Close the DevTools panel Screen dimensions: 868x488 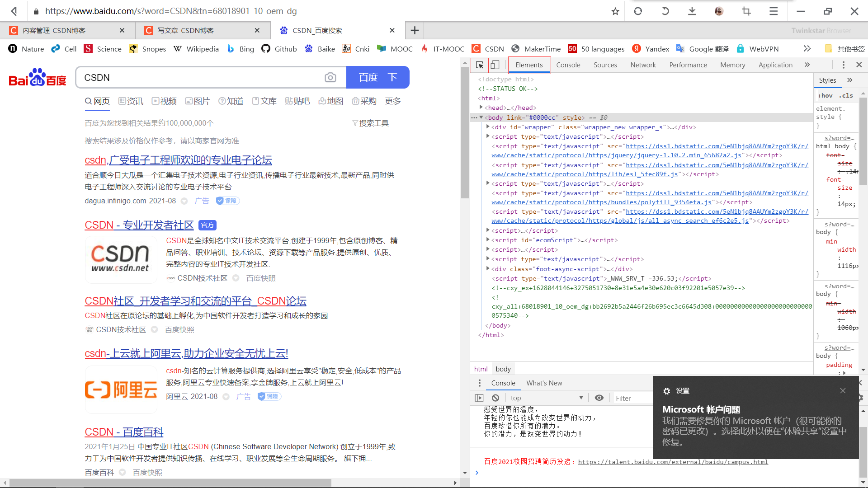(859, 65)
